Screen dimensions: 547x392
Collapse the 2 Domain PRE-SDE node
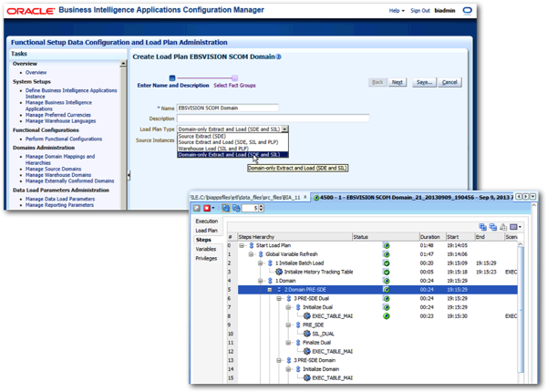(270, 290)
